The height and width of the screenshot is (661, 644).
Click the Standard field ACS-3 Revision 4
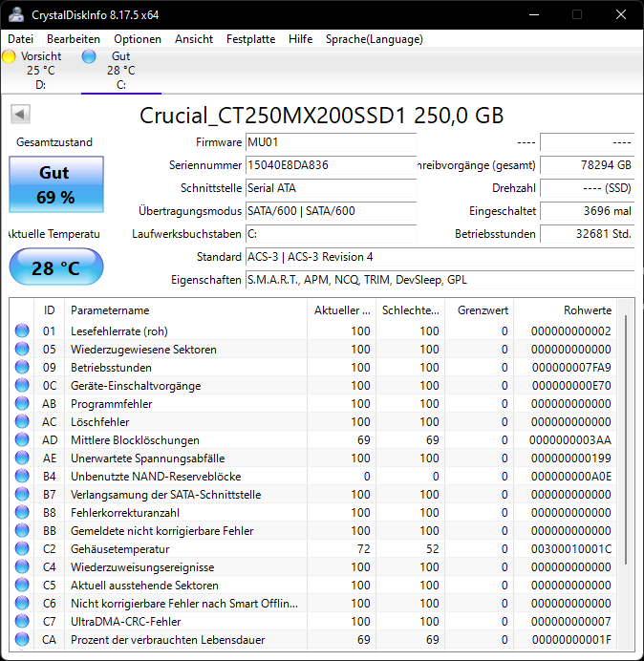tap(440, 257)
